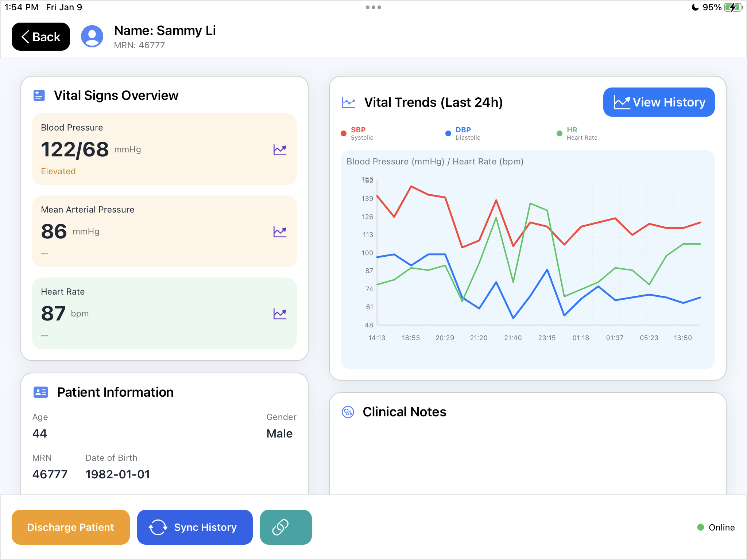Tap the Vital Signs Overview header icon
Image resolution: width=747 pixels, height=560 pixels.
click(39, 96)
